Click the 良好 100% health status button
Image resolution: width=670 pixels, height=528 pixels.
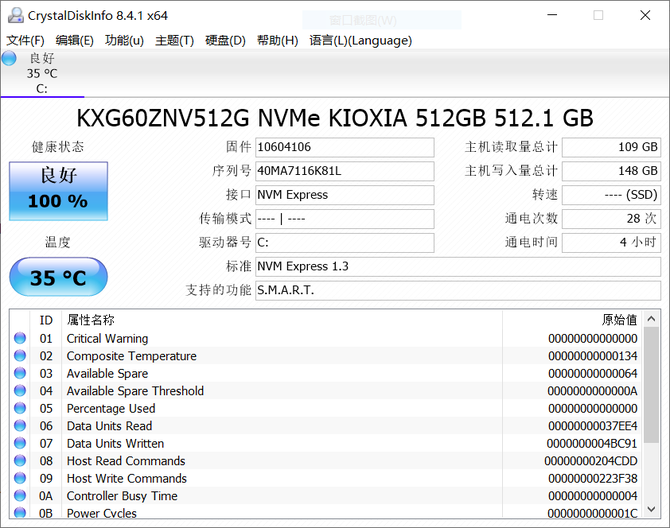click(58, 190)
